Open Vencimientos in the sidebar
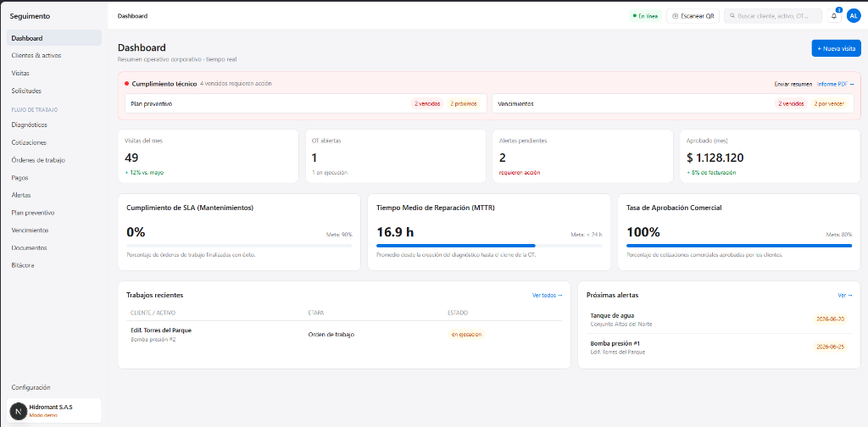Screen dimensions: 868x427 [x=54, y=230]
